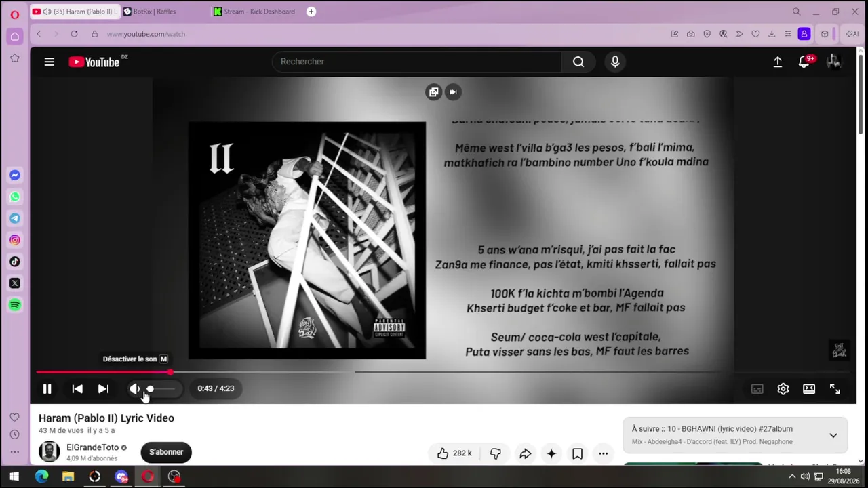Open extensions cube icon

[825, 34]
